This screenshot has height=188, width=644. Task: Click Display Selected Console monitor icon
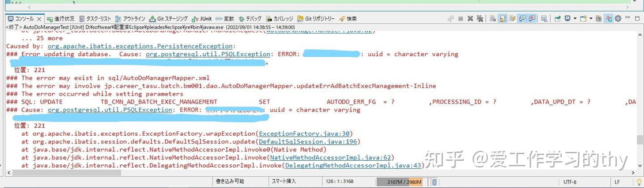coord(568,19)
